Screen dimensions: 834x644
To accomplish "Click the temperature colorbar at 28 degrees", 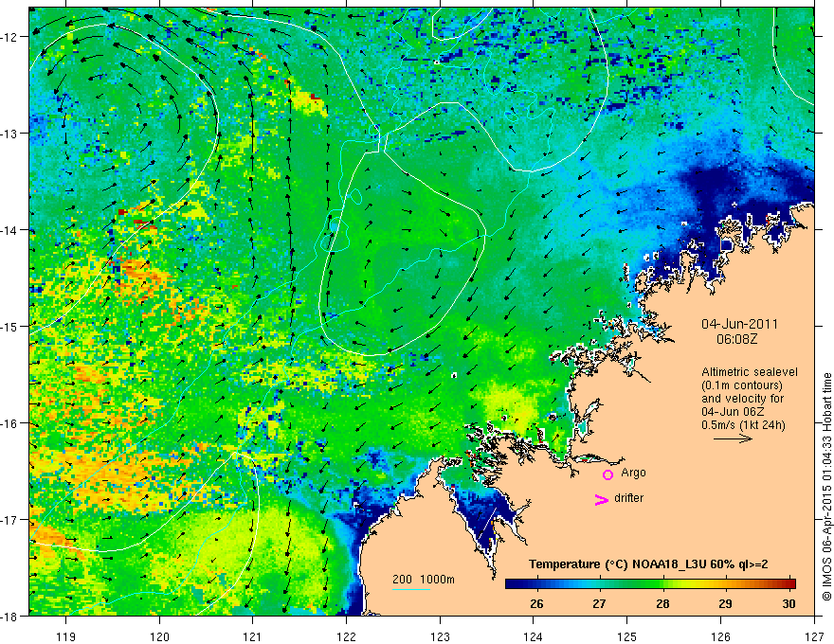I will point(662,584).
